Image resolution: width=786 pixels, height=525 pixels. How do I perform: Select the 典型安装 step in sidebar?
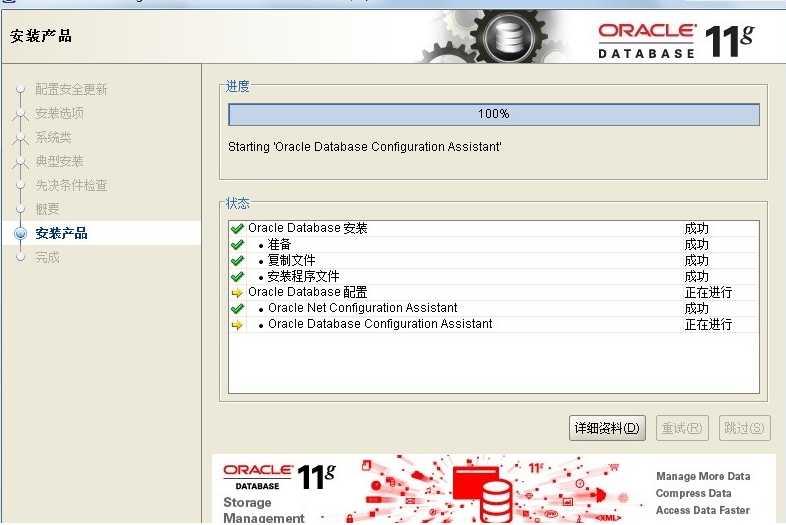pyautogui.click(x=59, y=161)
